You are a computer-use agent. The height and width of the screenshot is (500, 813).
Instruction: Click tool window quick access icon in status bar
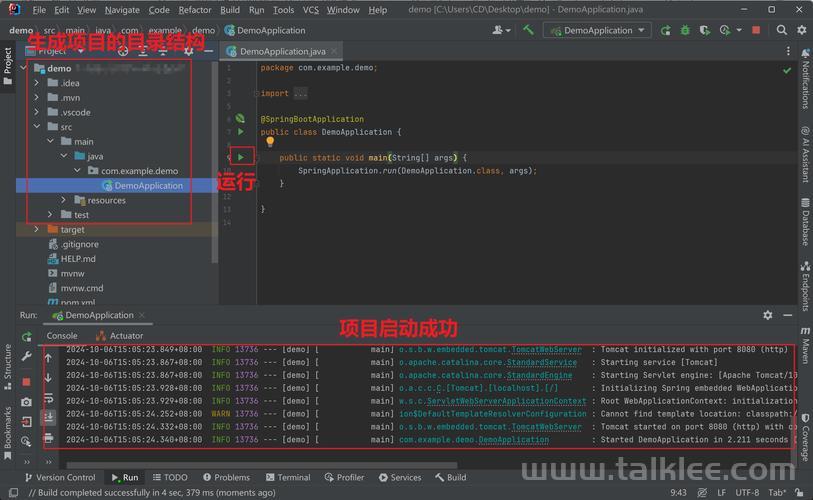pos(13,492)
